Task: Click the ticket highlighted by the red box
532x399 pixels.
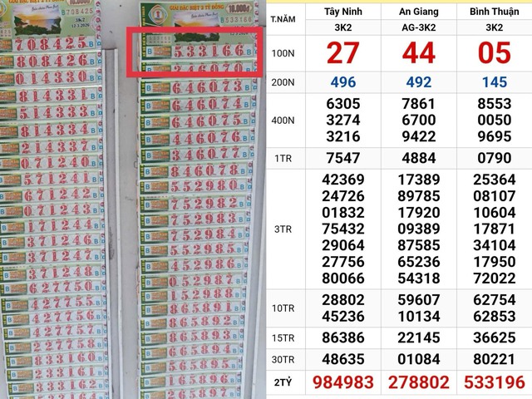Action: coord(195,52)
